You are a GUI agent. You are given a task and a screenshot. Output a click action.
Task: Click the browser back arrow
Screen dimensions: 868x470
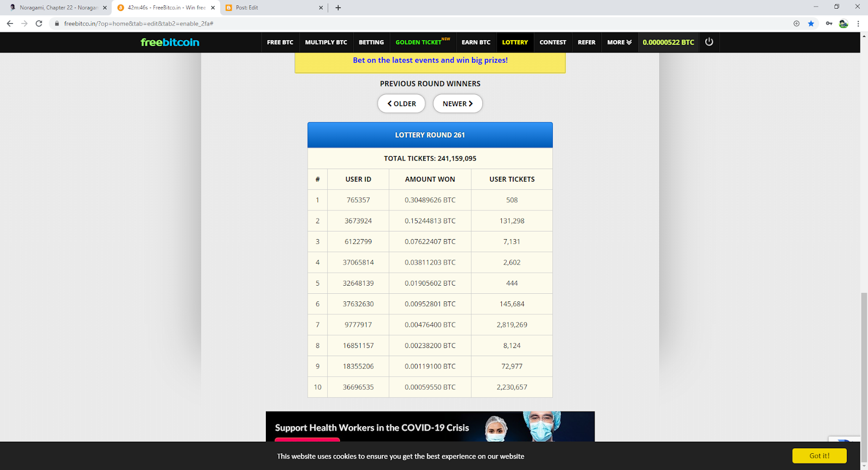(10, 23)
